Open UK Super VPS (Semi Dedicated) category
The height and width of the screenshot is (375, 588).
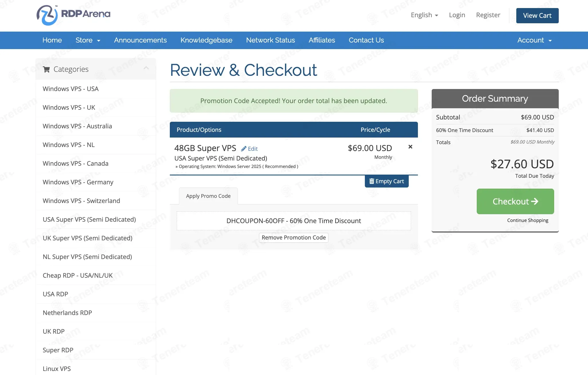(96, 238)
